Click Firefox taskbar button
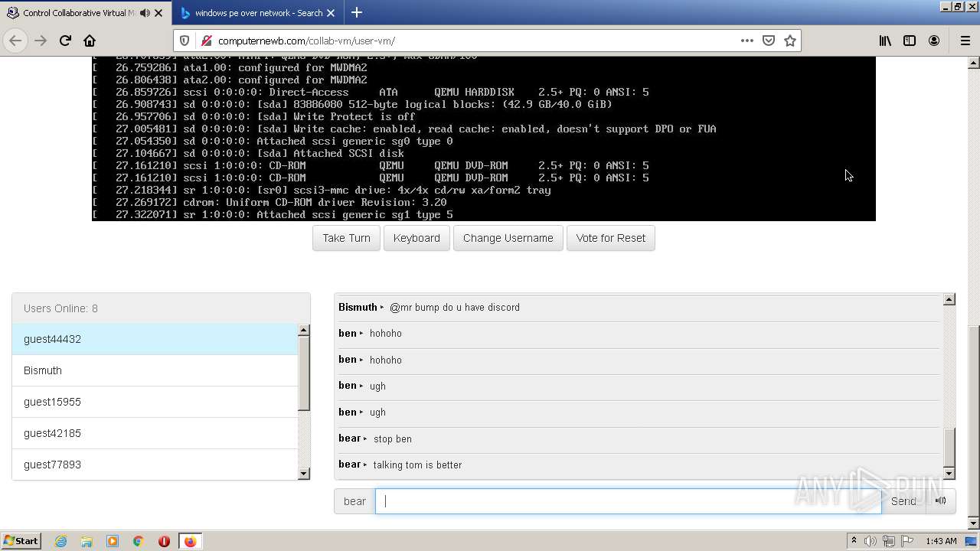This screenshot has width=980, height=551. click(x=190, y=541)
